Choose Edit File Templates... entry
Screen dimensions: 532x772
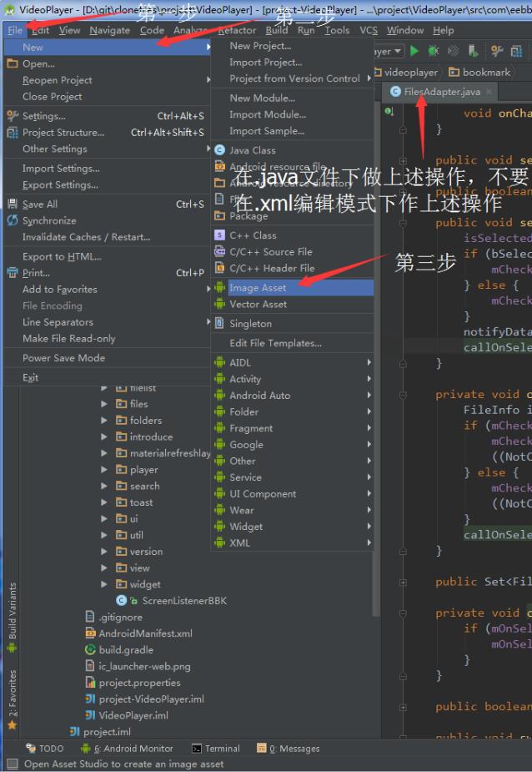(293, 343)
